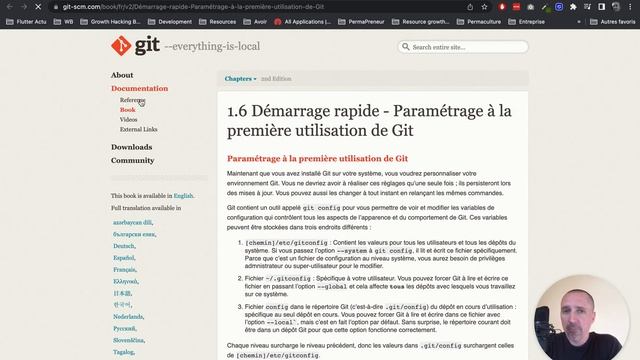Image resolution: width=640 pixels, height=360 pixels.
Task: Open the Japanese 日本語 translation
Action: [122, 293]
